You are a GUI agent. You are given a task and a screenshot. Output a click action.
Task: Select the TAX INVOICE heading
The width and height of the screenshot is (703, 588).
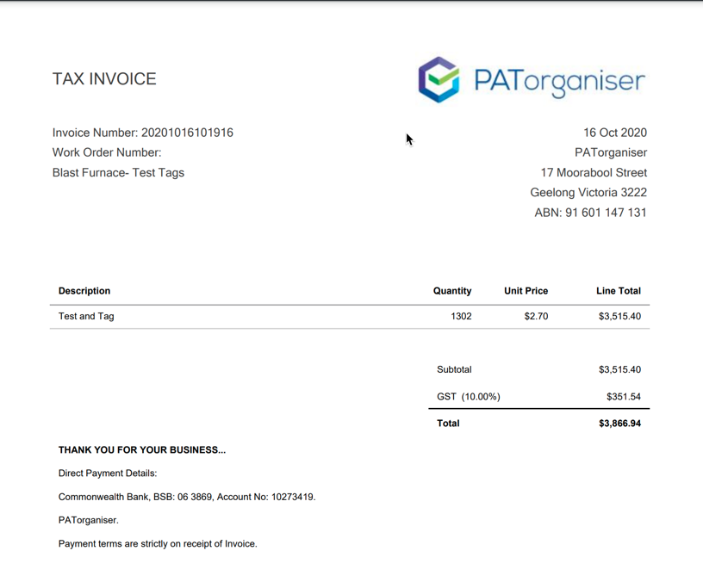point(104,79)
